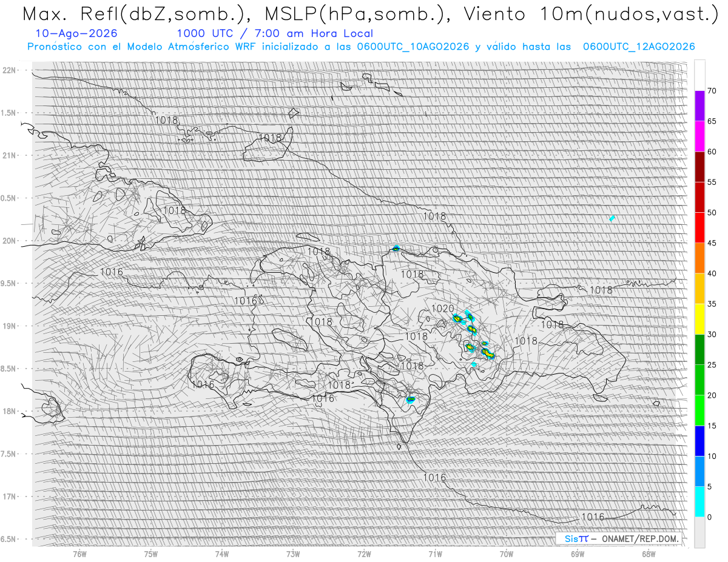
Task: Click the "20" value on the color scale
Action: tap(712, 395)
